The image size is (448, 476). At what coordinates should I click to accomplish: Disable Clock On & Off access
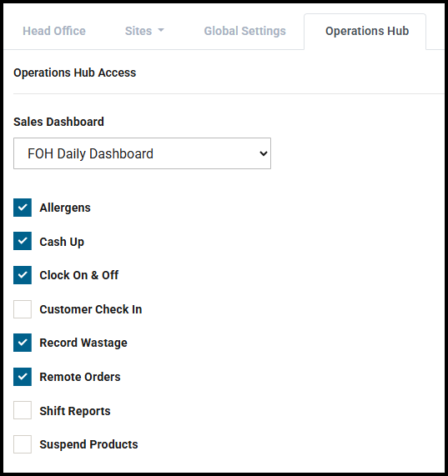click(23, 275)
